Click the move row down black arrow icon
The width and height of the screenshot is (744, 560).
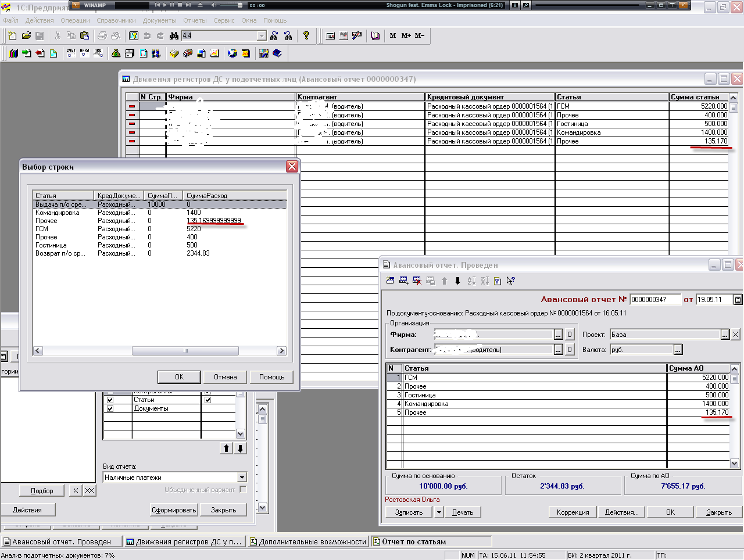point(457,281)
